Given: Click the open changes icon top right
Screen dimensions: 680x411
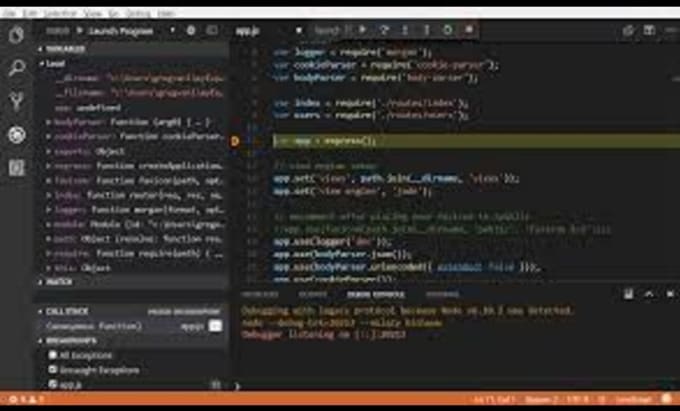Looking at the screenshot, I should pos(628,30).
